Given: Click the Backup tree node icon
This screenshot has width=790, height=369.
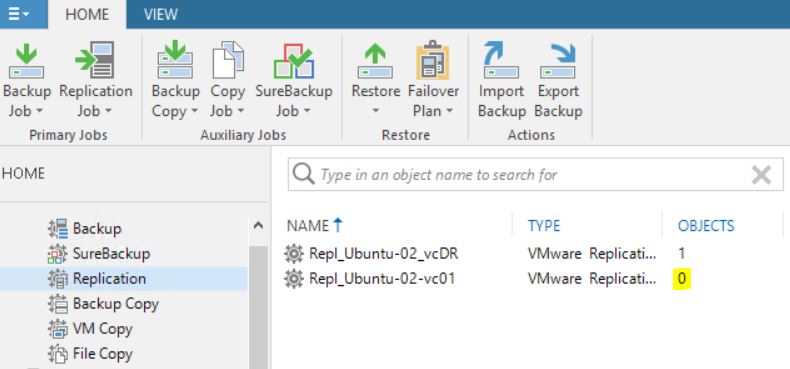Looking at the screenshot, I should click(x=57, y=228).
